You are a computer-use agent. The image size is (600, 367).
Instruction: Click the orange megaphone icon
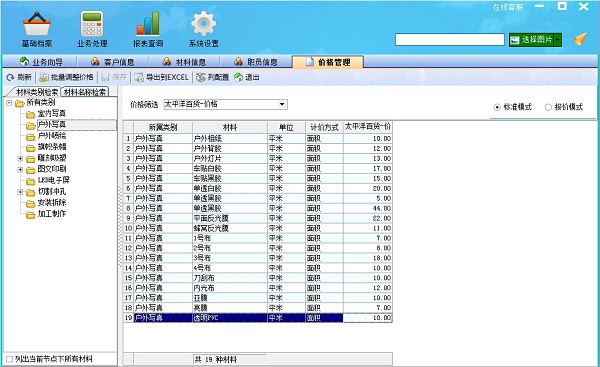click(x=580, y=39)
